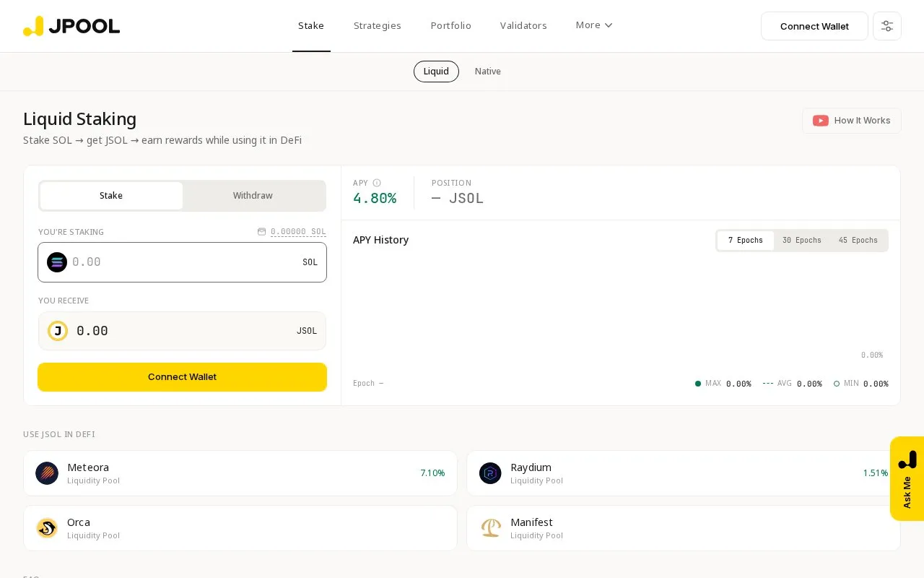Switch to Liquid staking mode

point(436,72)
